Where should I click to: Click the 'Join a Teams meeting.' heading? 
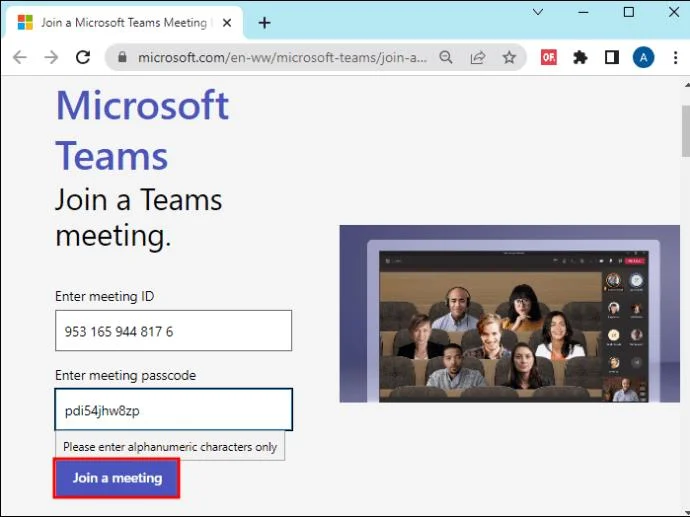139,218
